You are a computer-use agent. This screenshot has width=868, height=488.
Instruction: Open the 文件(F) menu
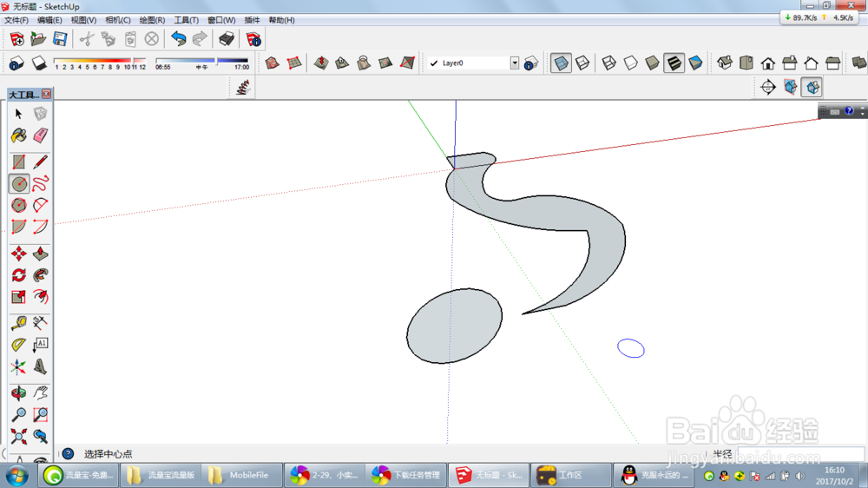(x=16, y=20)
